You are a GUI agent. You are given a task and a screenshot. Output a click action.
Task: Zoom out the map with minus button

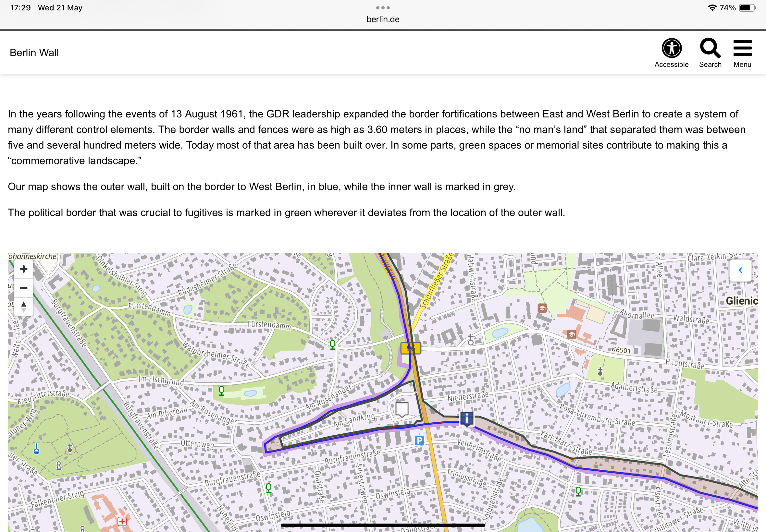tap(24, 288)
